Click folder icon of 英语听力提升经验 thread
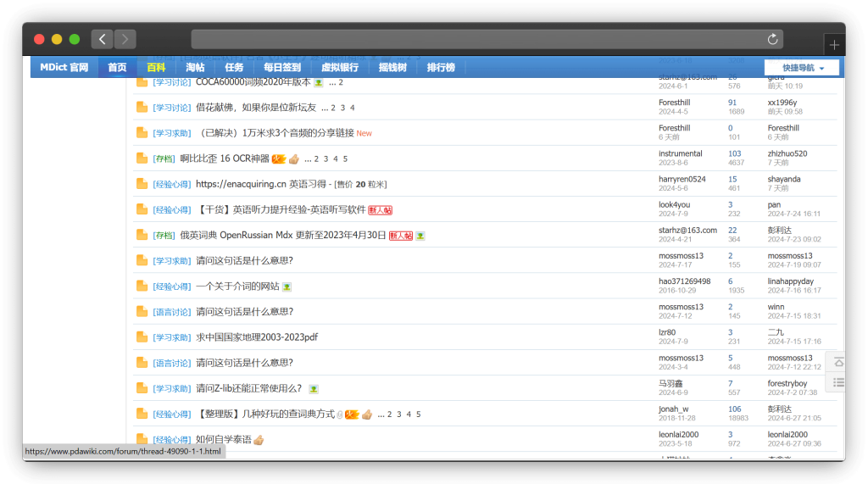Viewport: 868px width, 484px height. (142, 209)
